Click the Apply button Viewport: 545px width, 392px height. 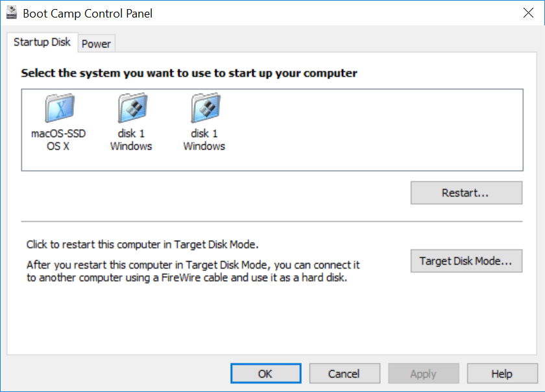point(423,373)
